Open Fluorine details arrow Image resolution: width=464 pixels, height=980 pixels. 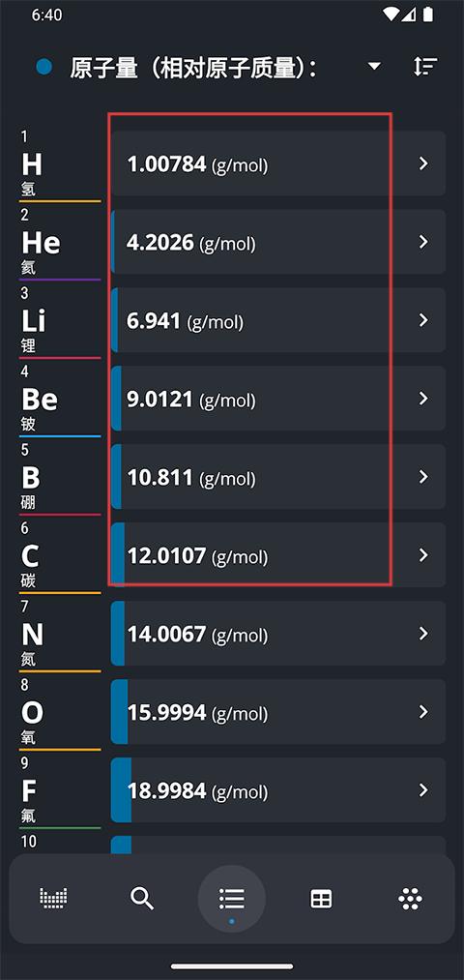(424, 790)
